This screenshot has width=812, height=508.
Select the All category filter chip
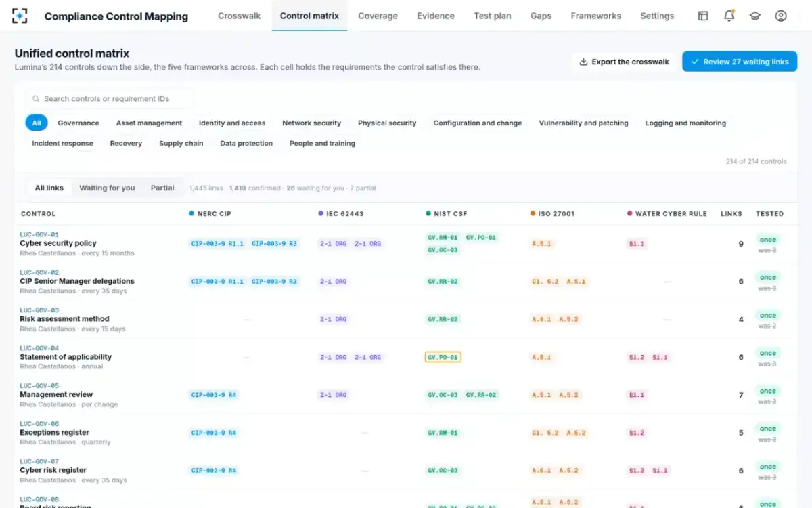click(x=37, y=123)
